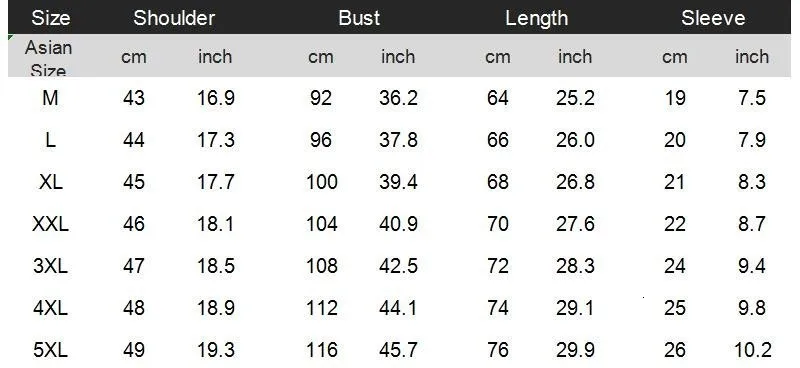Click the 5XL size row label
Image resolution: width=800 pixels, height=368 pixels.
pyautogui.click(x=51, y=350)
